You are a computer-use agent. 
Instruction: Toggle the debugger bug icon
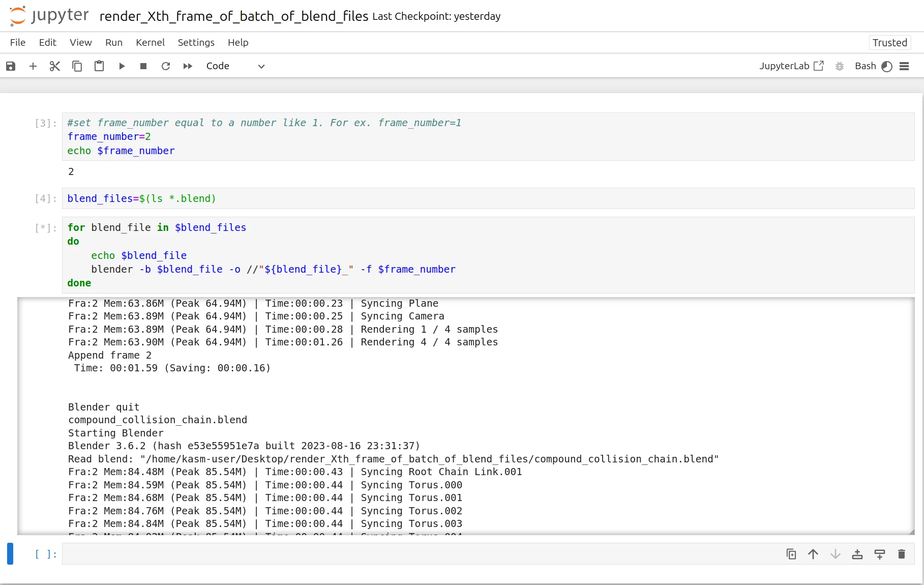pos(840,66)
